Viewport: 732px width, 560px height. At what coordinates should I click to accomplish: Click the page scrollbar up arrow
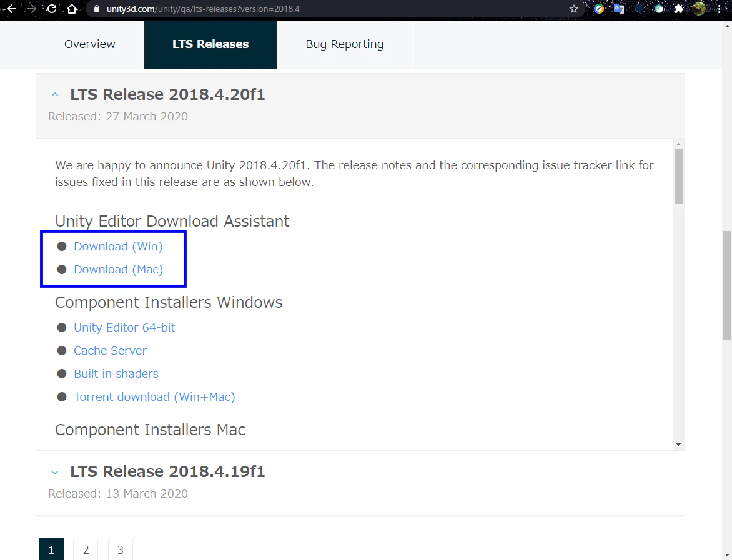[727, 26]
